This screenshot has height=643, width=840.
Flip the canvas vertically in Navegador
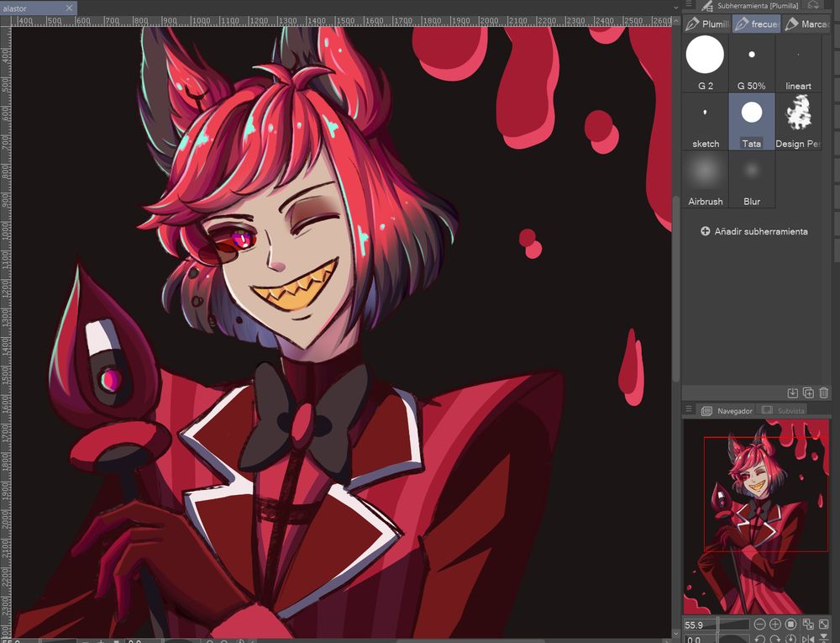(824, 639)
